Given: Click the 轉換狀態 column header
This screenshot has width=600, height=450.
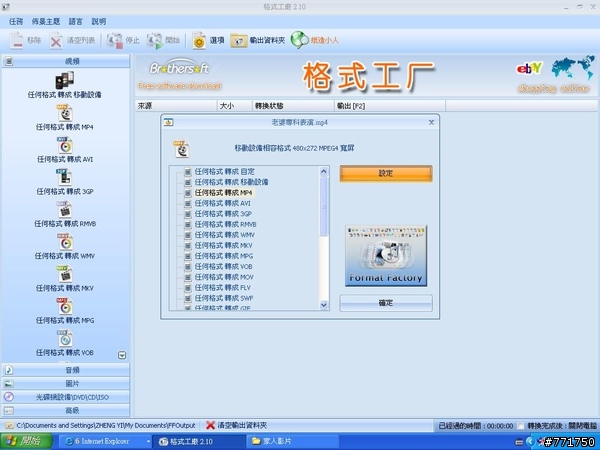Looking at the screenshot, I should pyautogui.click(x=293, y=106).
